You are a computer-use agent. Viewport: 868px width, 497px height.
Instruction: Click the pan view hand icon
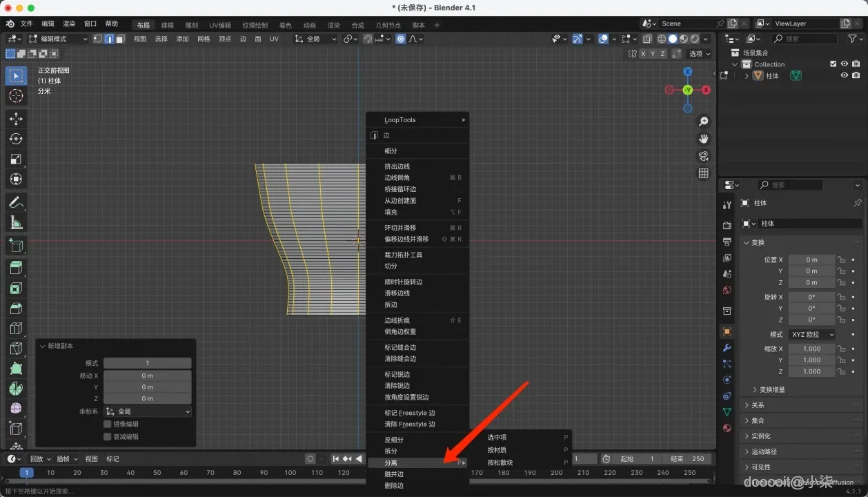click(703, 139)
